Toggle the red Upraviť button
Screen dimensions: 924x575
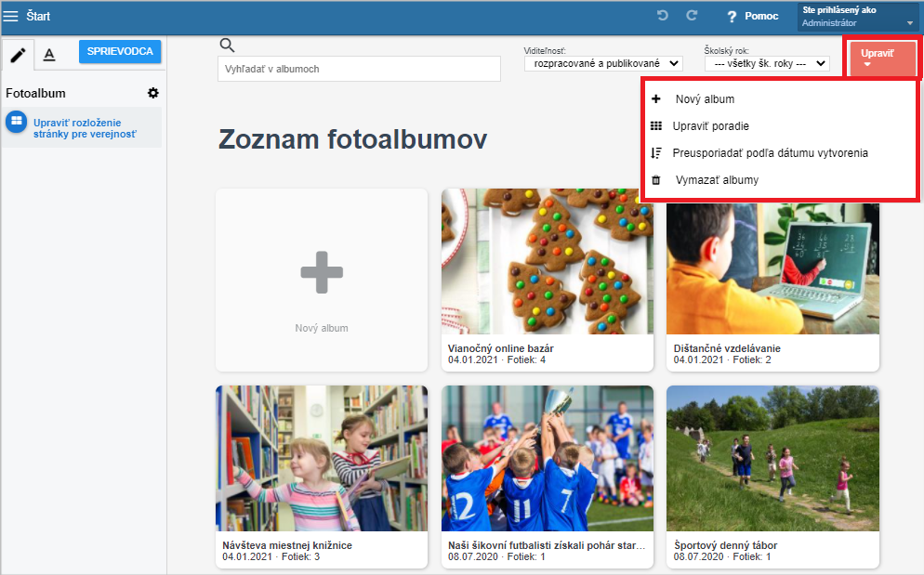882,58
